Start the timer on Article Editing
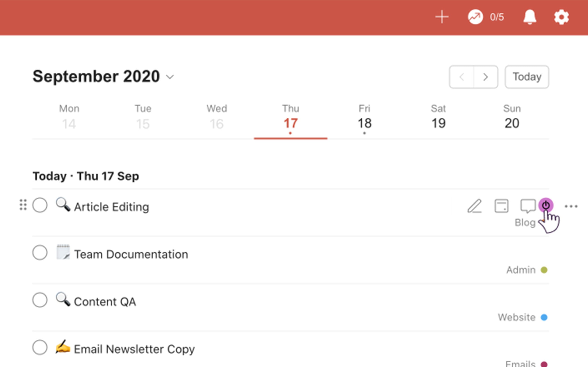Viewport: 588px width, 367px height. pyautogui.click(x=546, y=205)
